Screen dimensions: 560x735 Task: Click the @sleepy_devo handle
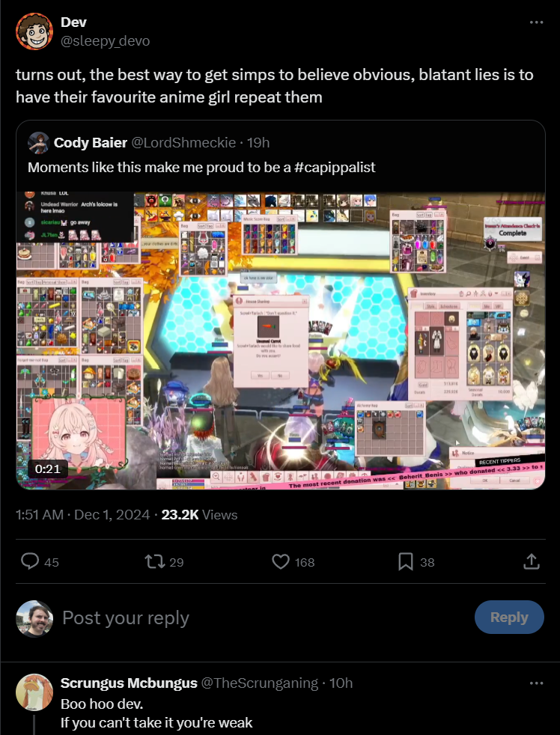pyautogui.click(x=105, y=40)
